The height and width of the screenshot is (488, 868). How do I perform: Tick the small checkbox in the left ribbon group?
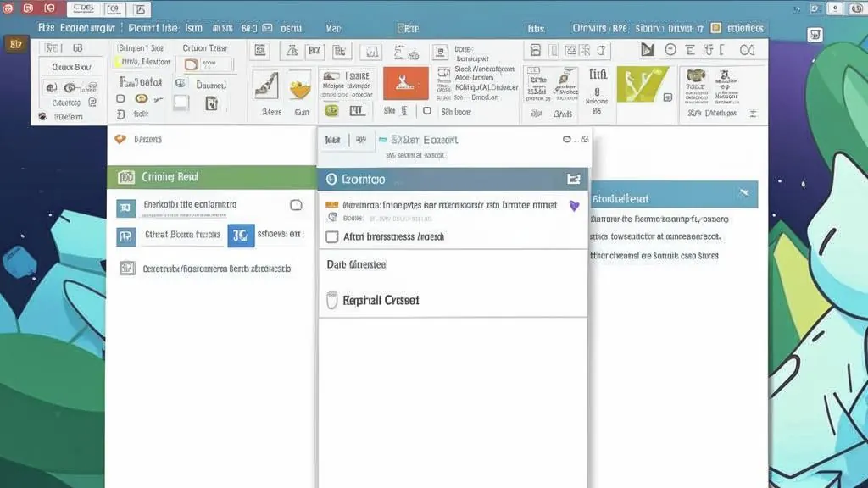tap(120, 98)
